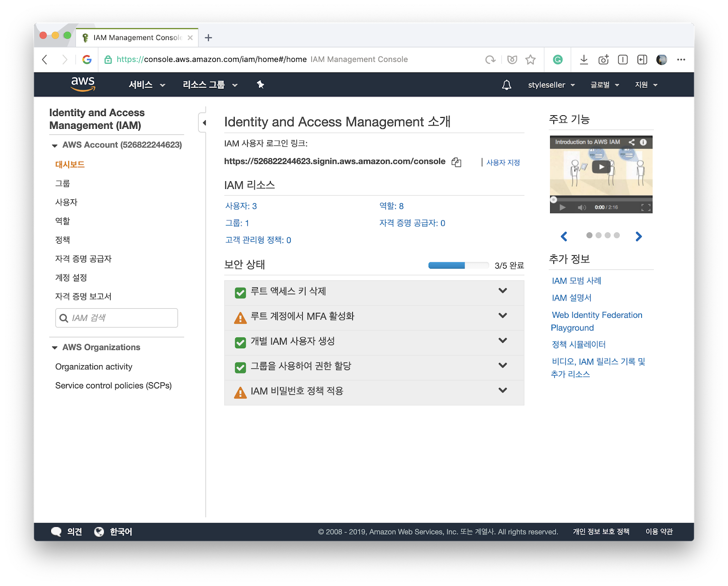728x586 pixels.
Task: Click the Grammarly extension icon
Action: click(x=558, y=60)
